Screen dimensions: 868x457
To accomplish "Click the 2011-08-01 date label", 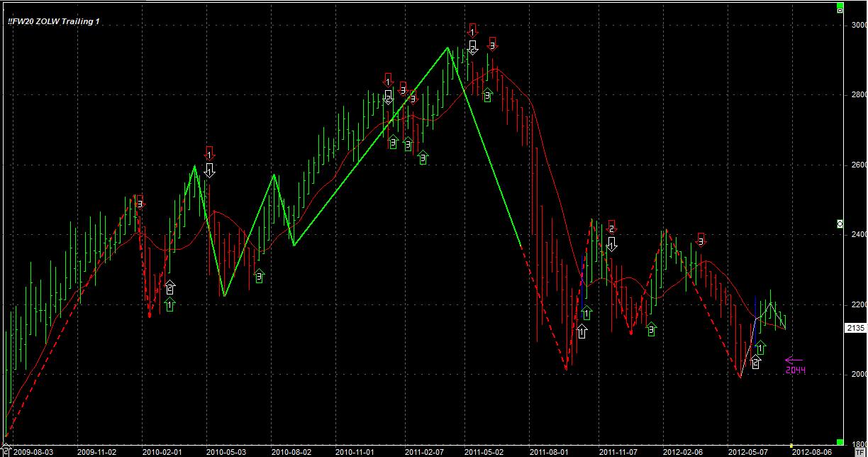I will point(549,451).
